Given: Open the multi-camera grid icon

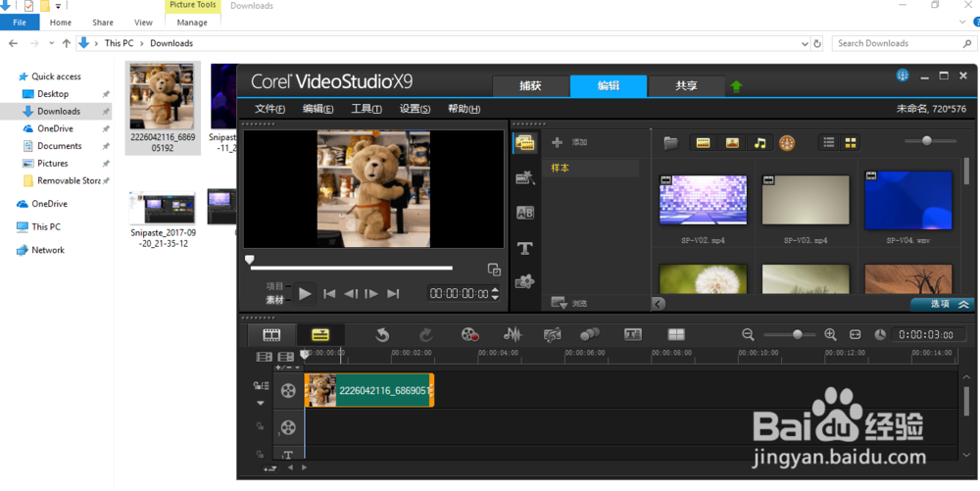Looking at the screenshot, I should [676, 335].
